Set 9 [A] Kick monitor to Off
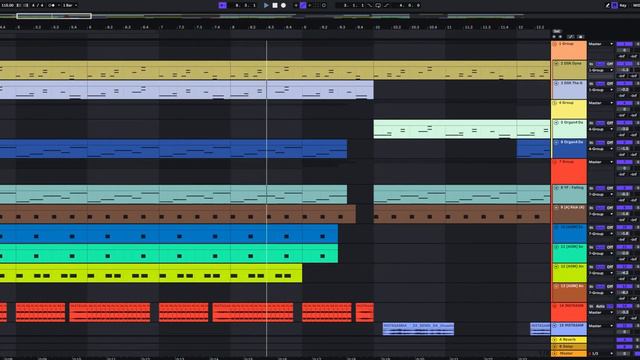The image size is (640, 360). coord(610,208)
